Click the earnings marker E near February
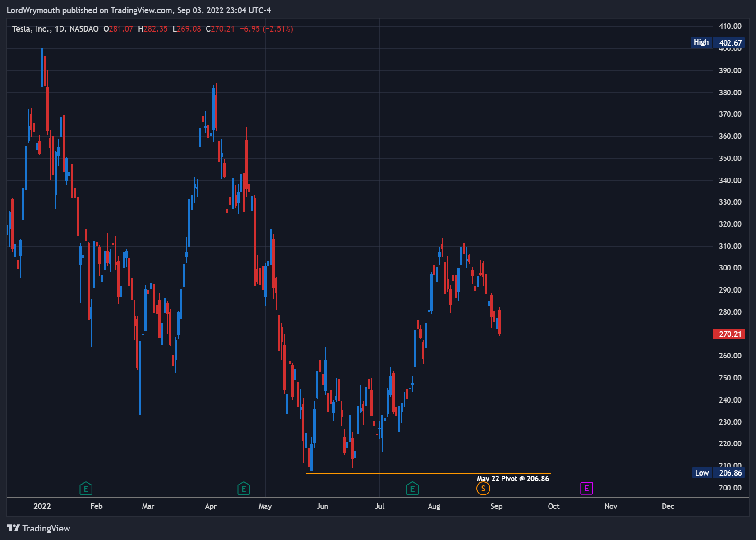 (x=86, y=489)
